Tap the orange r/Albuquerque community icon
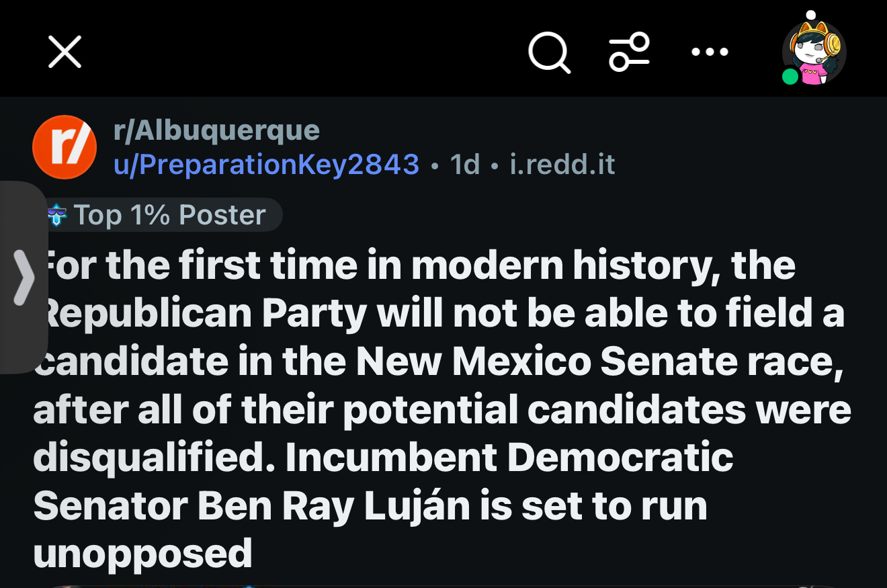887x588 pixels. (65, 147)
